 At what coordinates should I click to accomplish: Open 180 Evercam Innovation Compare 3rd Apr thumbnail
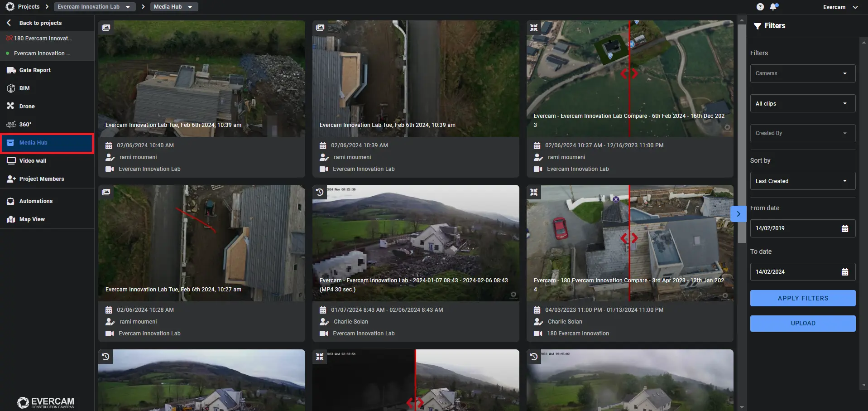[630, 243]
